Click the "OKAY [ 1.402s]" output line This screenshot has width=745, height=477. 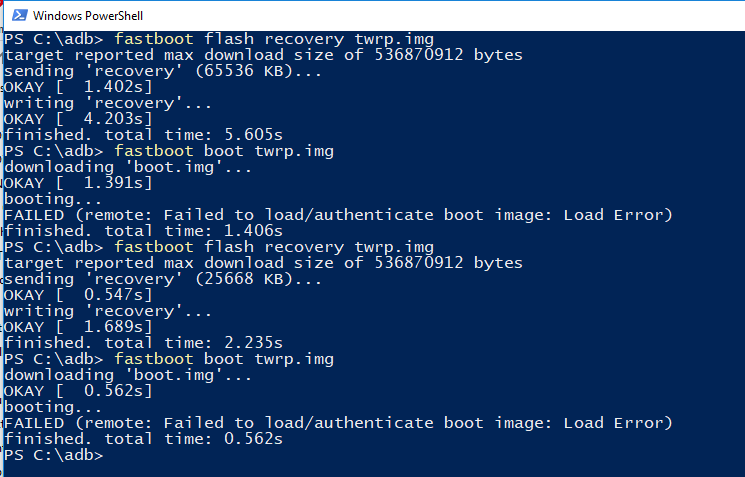(x=78, y=87)
